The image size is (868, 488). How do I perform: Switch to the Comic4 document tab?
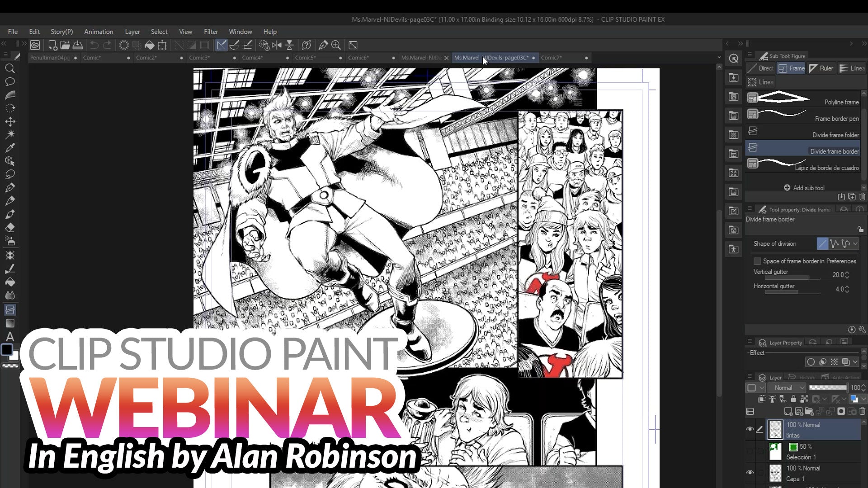[252, 58]
